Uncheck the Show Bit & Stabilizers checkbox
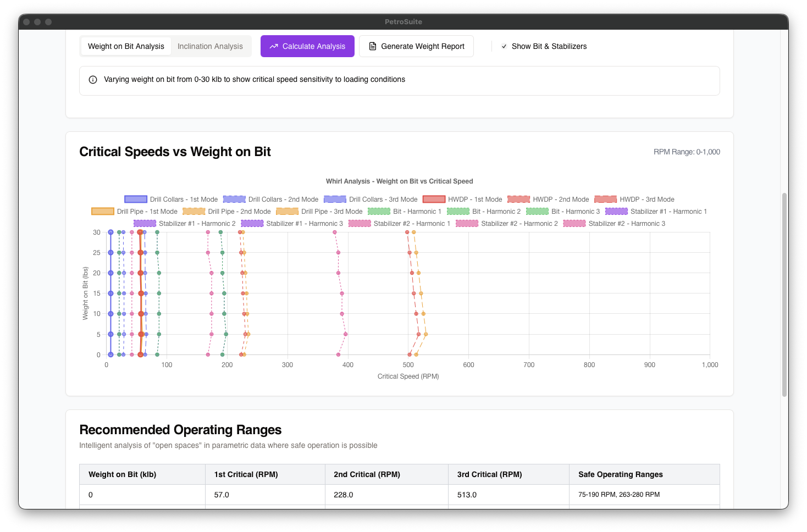 click(x=504, y=46)
